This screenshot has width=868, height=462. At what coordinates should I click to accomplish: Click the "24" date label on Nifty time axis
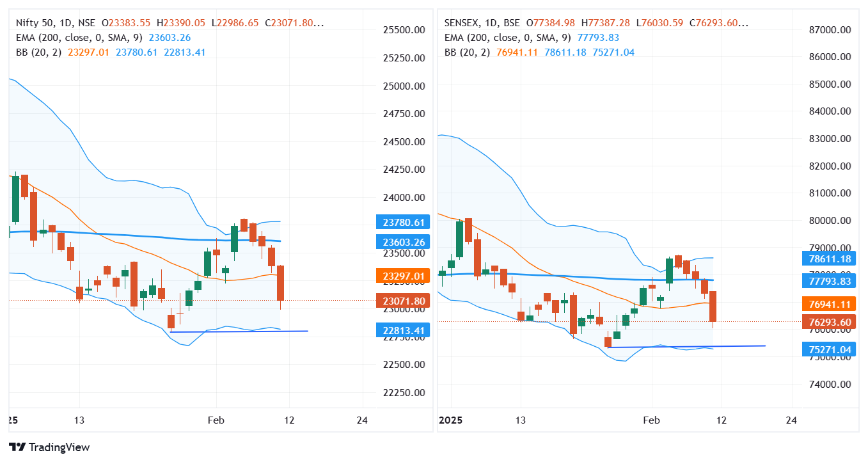click(x=363, y=420)
